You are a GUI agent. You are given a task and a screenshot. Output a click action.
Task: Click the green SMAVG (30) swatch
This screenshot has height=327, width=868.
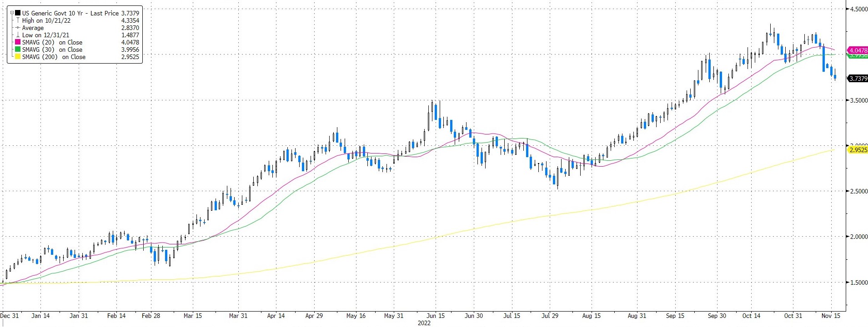pos(18,50)
